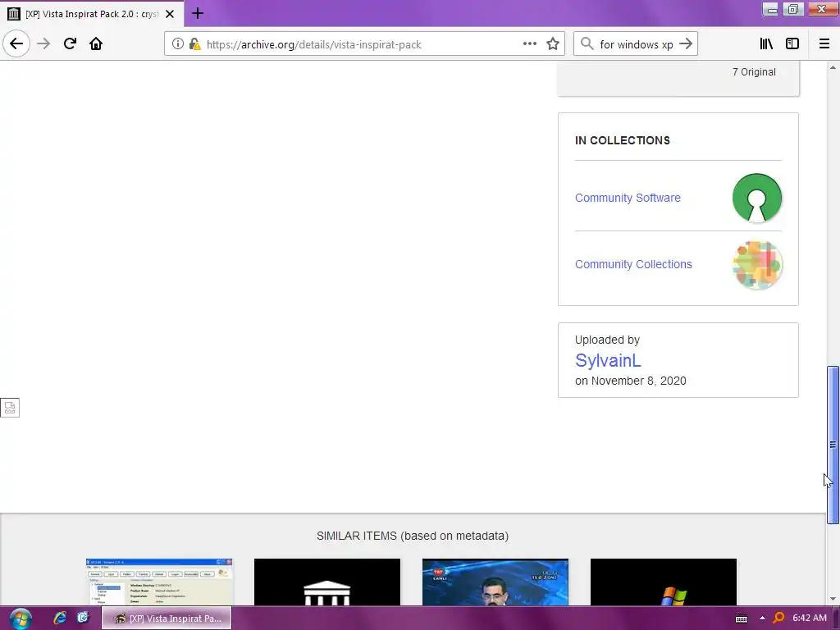
Task: Click the search magnifier icon
Action: point(587,43)
